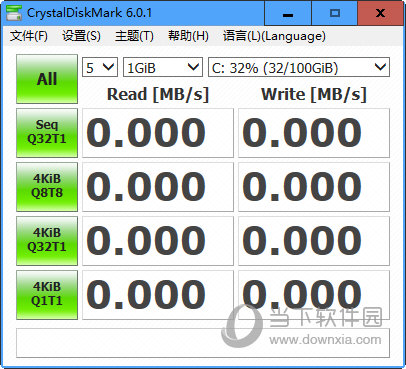The height and width of the screenshot is (369, 406).
Task: Run the 4KiB Q1T1 test
Action: 47,295
